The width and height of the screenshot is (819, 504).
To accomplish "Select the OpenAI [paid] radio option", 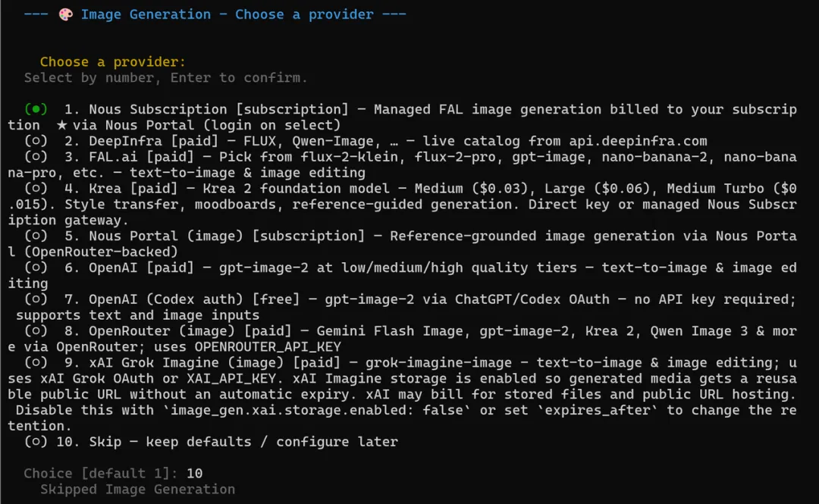I will point(36,268).
